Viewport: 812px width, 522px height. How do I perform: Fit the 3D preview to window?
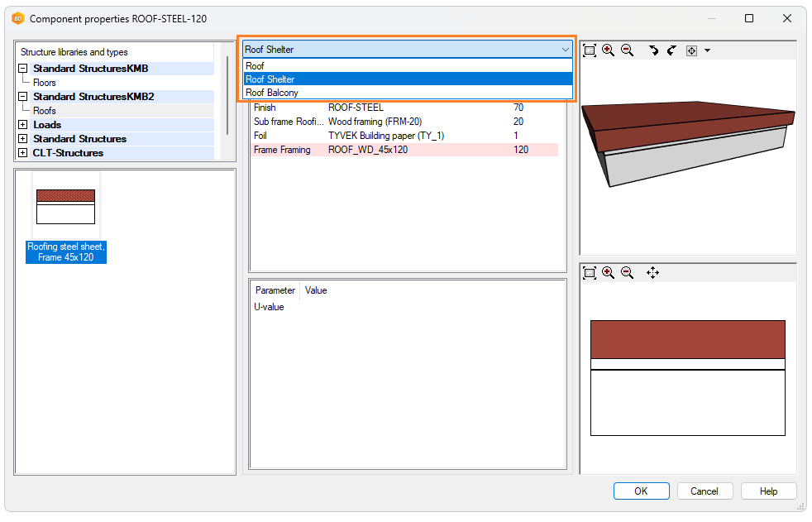(590, 50)
